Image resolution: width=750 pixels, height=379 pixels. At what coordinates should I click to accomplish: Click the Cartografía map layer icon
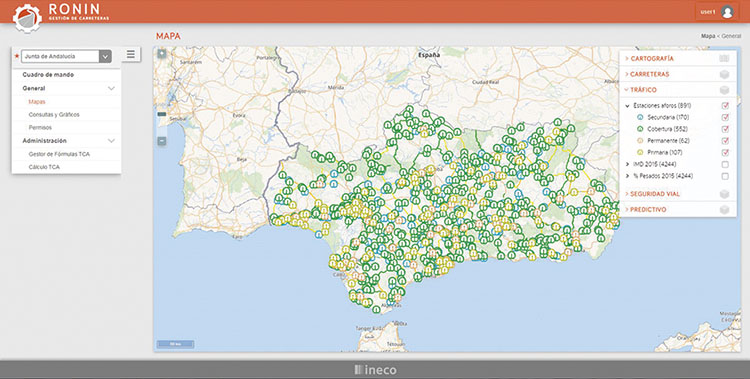[x=724, y=58]
